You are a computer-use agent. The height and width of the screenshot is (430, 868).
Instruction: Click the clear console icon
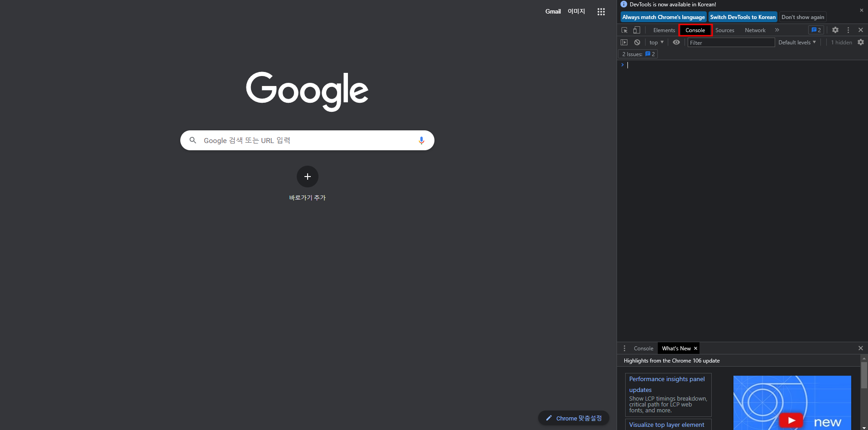[x=637, y=42]
